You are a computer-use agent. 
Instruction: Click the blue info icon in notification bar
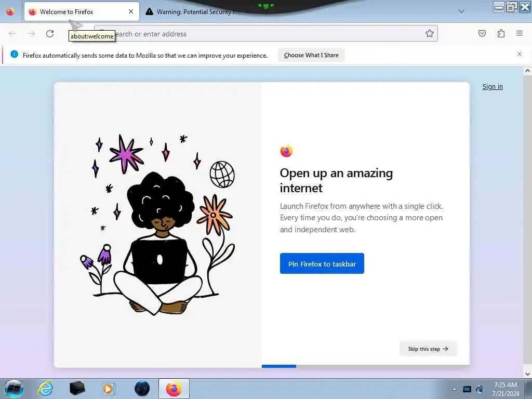pos(14,54)
